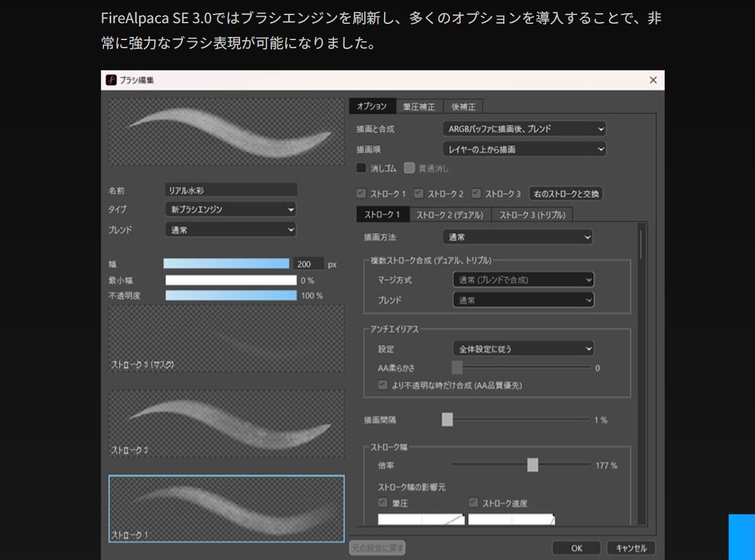755x560 pixels.
Task: Switch to the 筆圧補正 tab
Action: click(x=419, y=106)
